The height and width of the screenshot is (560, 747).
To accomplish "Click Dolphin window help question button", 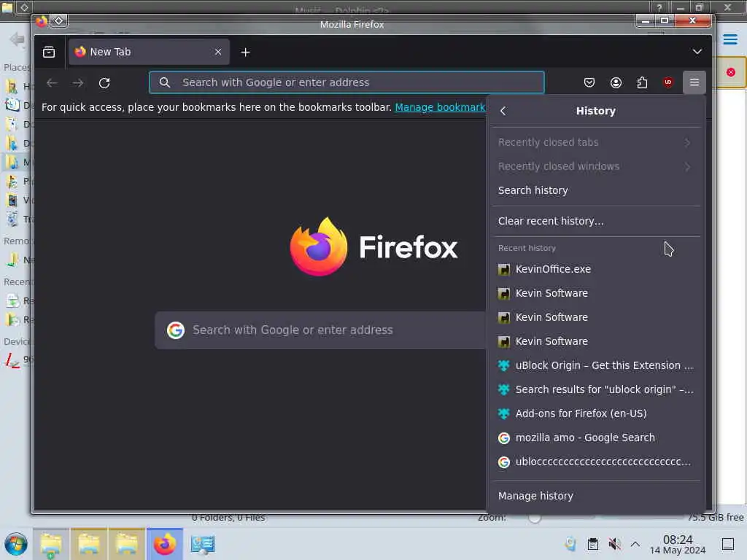I will [659, 7].
